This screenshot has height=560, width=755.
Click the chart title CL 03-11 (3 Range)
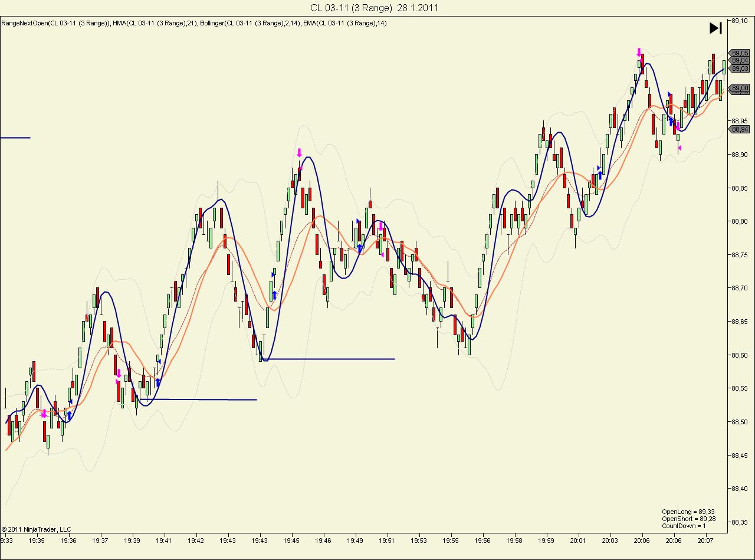[x=352, y=8]
